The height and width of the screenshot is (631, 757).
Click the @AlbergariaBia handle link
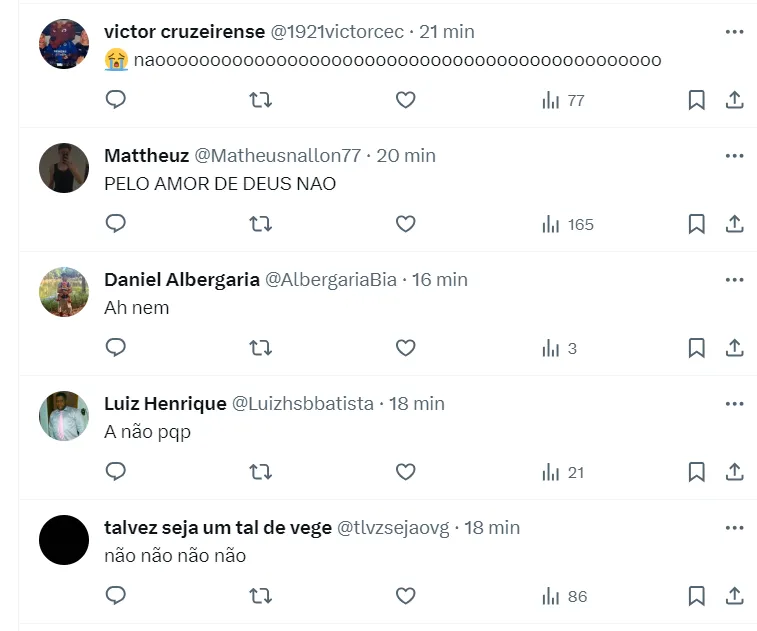pos(330,280)
